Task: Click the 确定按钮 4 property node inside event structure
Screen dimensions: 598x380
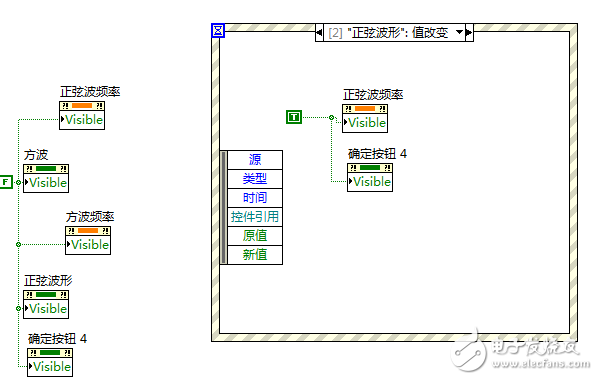Action: 370,177
